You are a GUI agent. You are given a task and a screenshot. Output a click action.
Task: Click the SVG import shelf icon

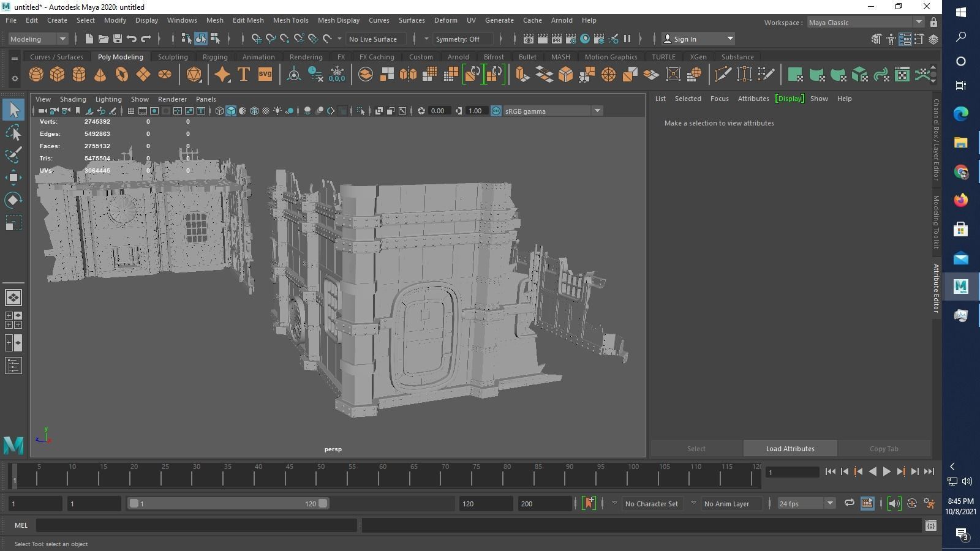click(x=265, y=75)
